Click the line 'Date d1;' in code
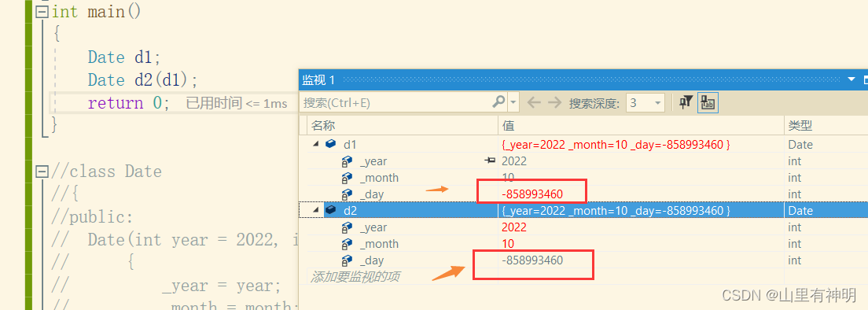This screenshot has width=868, height=310. [x=124, y=57]
